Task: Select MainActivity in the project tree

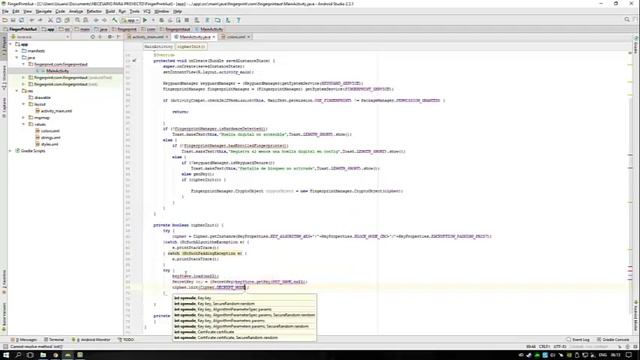Action: click(x=57, y=71)
